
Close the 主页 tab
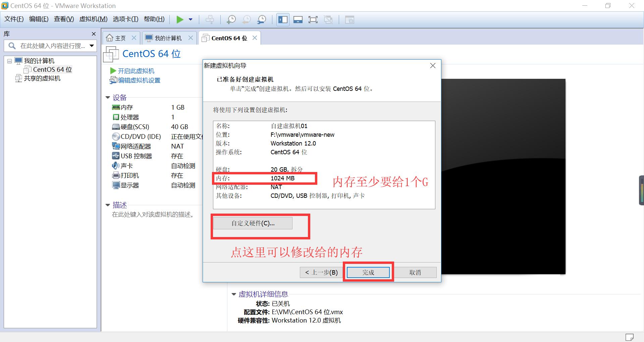(134, 38)
